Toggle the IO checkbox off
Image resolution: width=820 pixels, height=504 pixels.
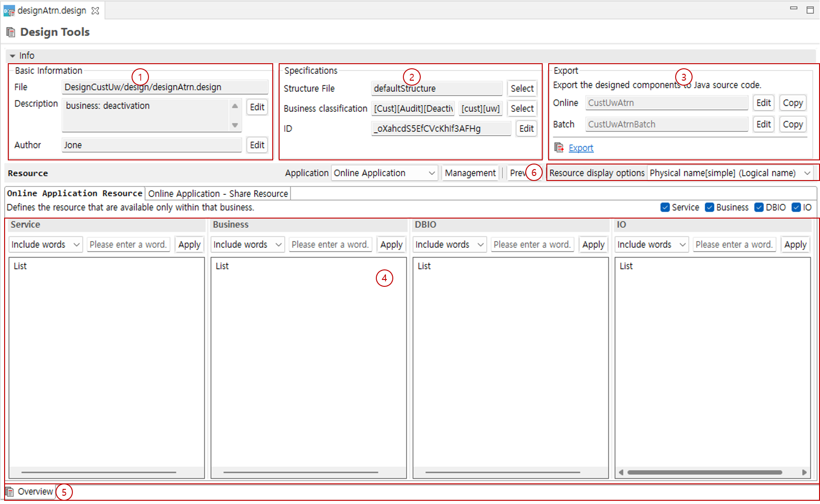click(796, 207)
